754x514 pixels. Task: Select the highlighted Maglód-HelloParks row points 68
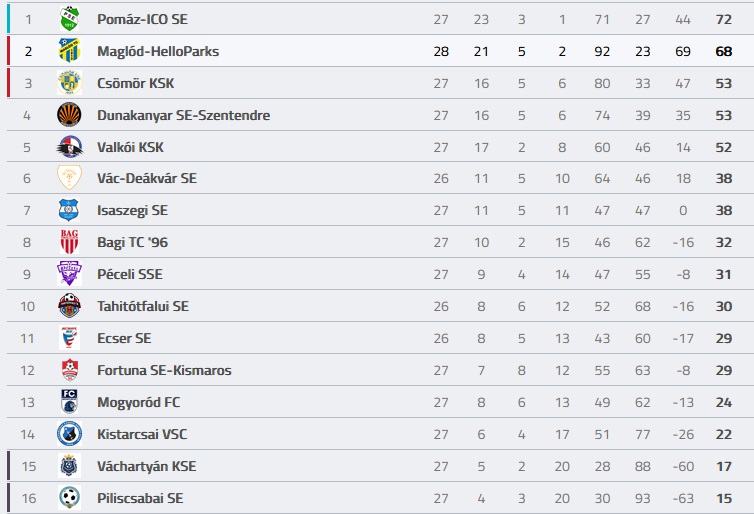coord(724,51)
